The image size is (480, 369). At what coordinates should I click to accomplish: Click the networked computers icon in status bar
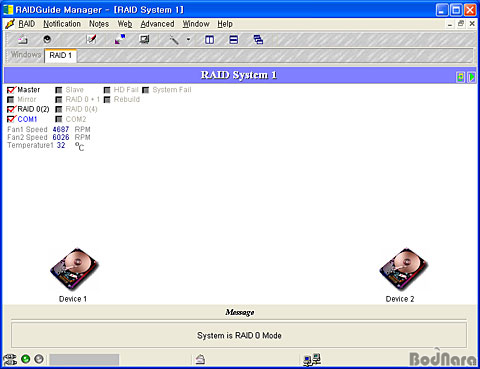312,360
